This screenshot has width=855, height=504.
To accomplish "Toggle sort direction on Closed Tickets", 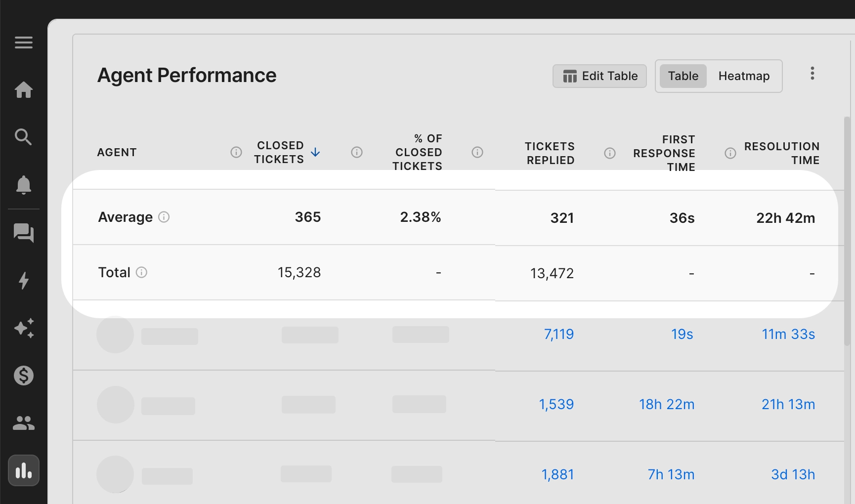I will click(x=315, y=152).
